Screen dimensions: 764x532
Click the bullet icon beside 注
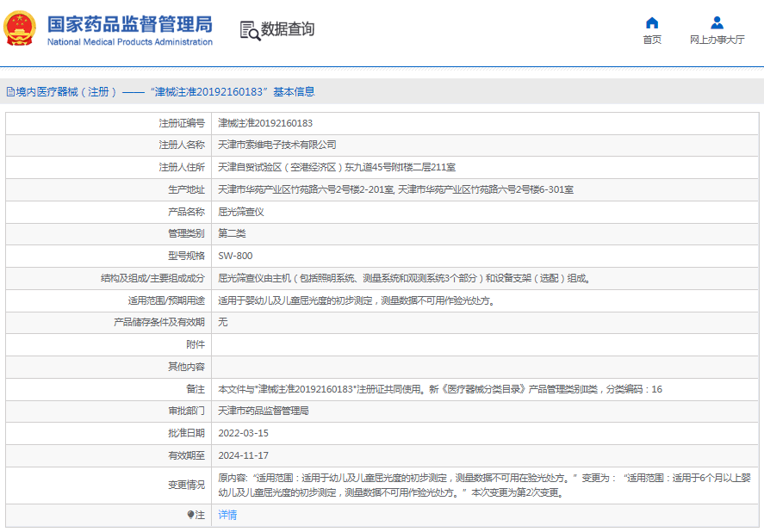coord(191,515)
